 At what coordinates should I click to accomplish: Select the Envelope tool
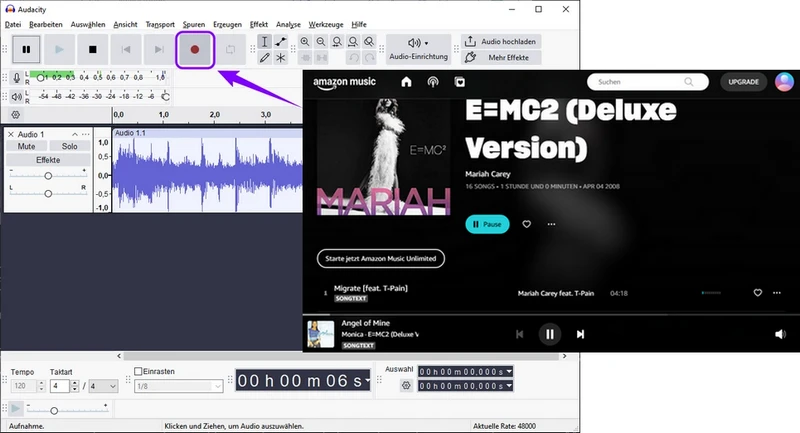tap(281, 41)
